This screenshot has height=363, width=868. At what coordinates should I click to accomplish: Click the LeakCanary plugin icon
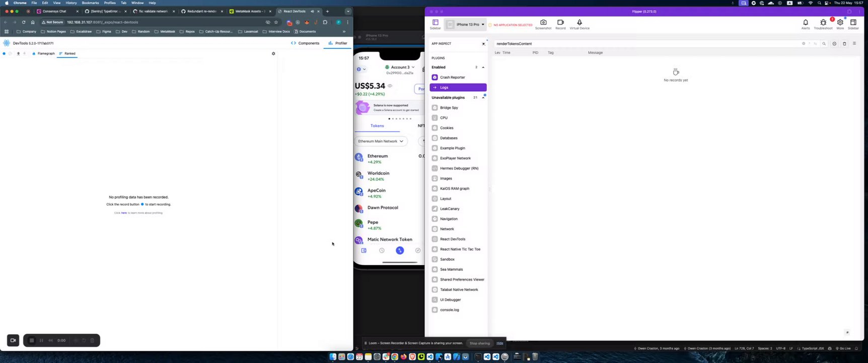[435, 209]
